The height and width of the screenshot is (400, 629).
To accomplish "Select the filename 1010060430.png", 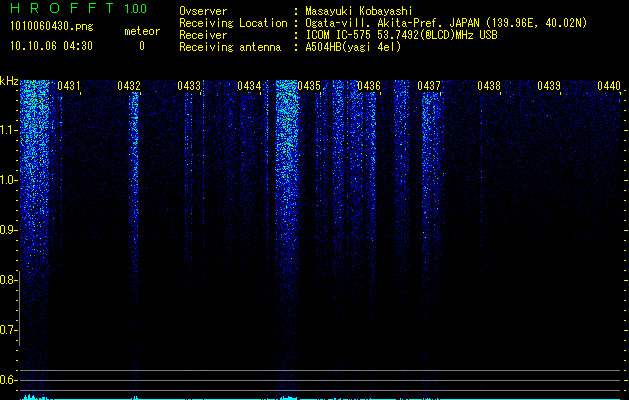I will click(52, 26).
